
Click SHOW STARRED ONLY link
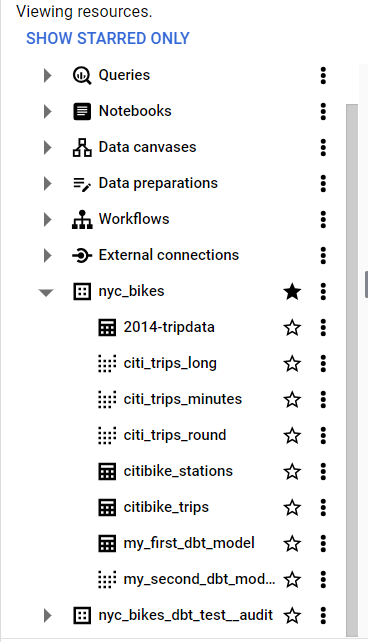(108, 38)
